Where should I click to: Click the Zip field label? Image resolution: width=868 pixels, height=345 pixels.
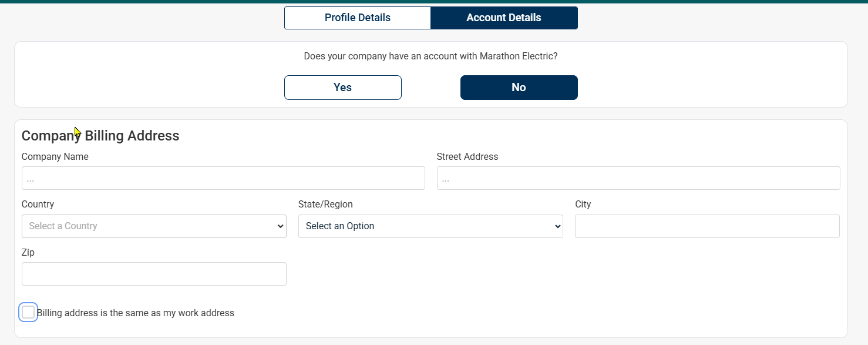coord(28,253)
